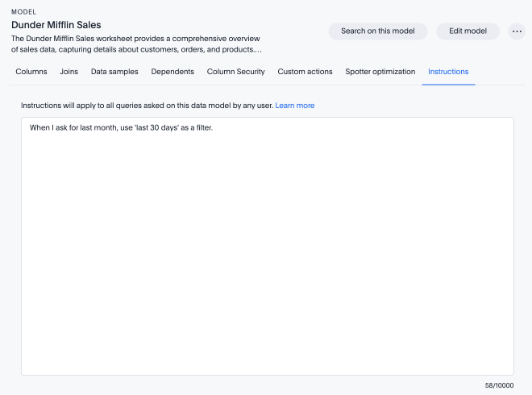
Task: Open the Joins tab
Action: [x=69, y=72]
